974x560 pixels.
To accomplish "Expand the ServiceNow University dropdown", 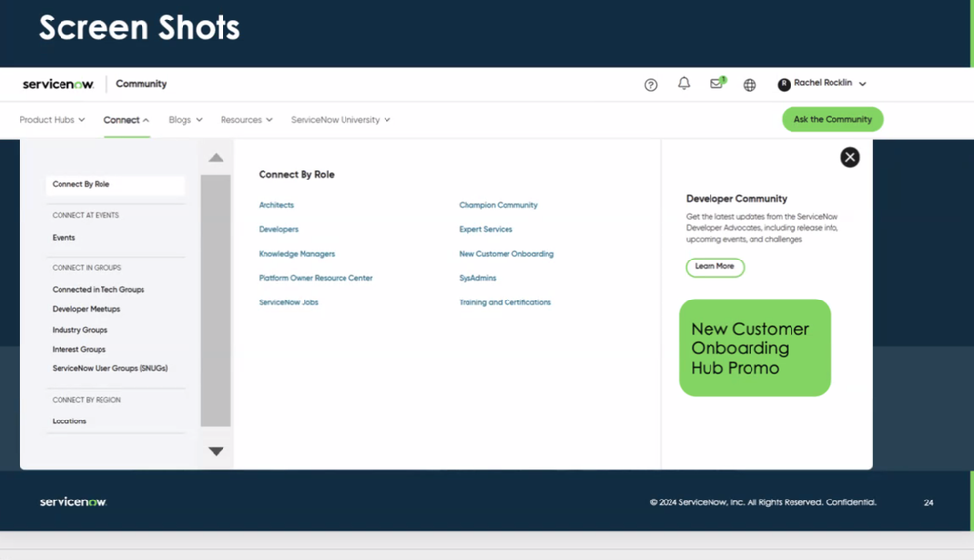I will [x=341, y=120].
